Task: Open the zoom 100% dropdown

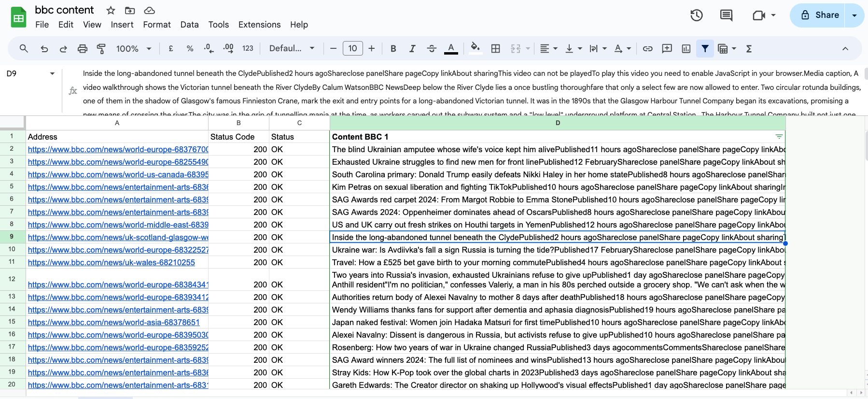Action: point(134,48)
